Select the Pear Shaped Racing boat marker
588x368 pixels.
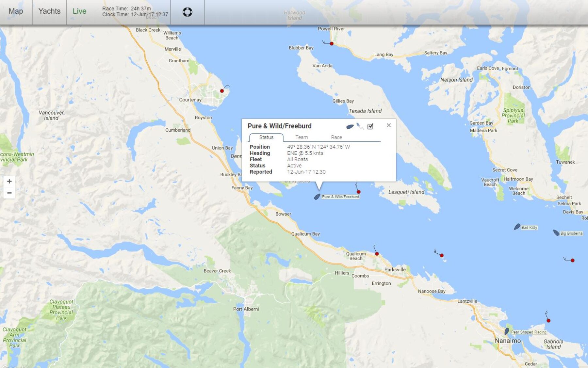pos(507,331)
